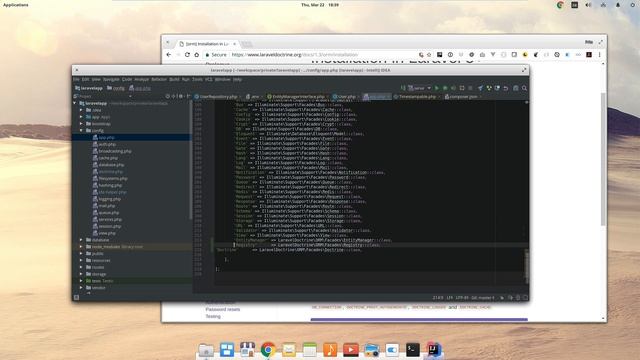
Task: Switch to UserRepository.php editor tab
Action: [216, 97]
